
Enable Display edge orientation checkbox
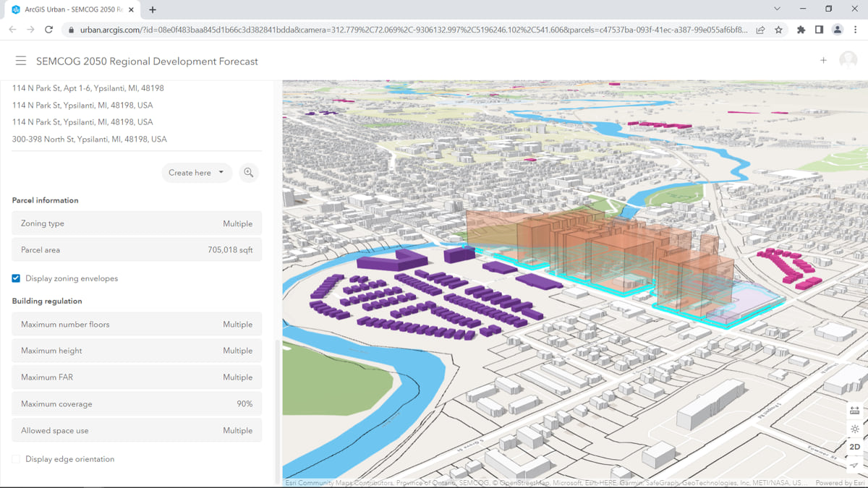tap(16, 459)
